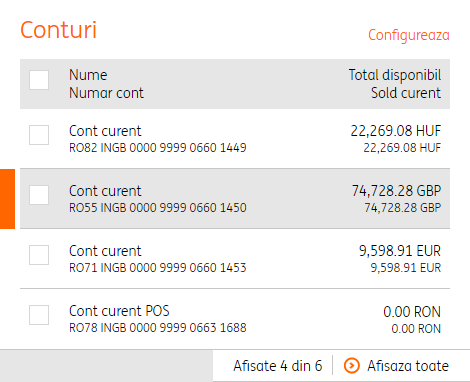Viewport: 470px width, 382px height.
Task: Open the Cont curent POS account name
Action: click(x=119, y=311)
